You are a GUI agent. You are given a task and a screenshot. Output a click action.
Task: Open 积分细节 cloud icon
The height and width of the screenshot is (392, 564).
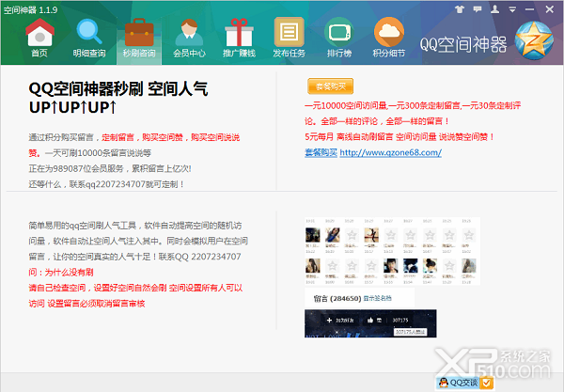click(389, 39)
